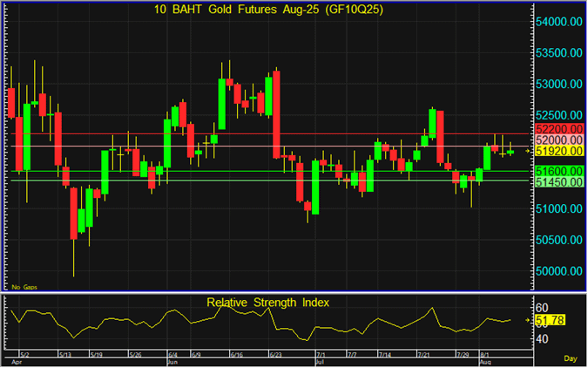Click the 5/13 date marker on the axis
This screenshot has height=368, width=588.
[x=65, y=354]
